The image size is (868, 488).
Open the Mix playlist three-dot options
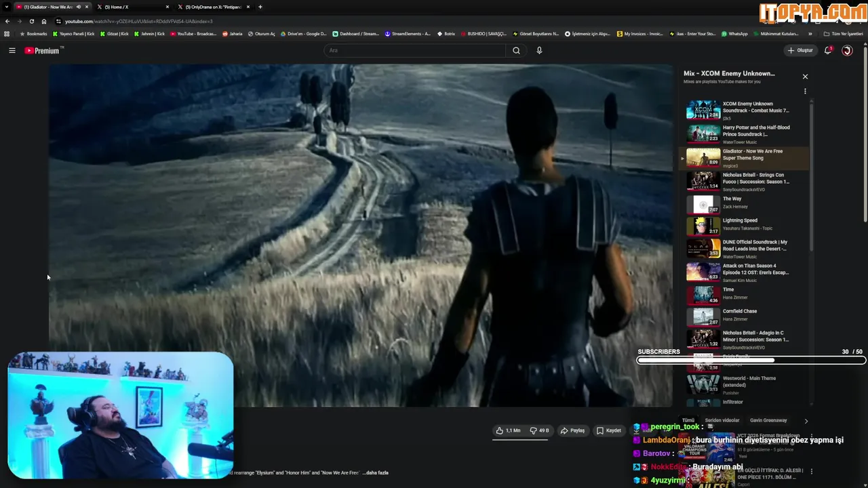click(x=805, y=91)
